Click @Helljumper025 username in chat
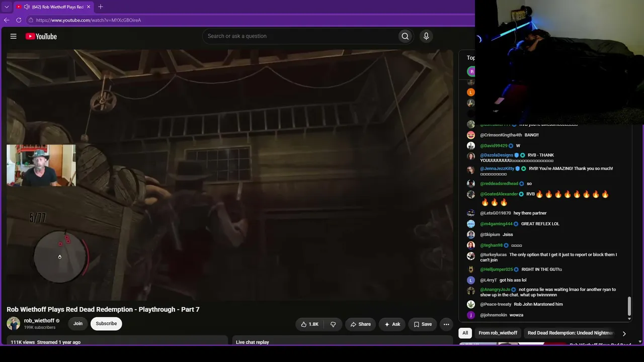Image resolution: width=644 pixels, height=362 pixels. click(x=497, y=269)
